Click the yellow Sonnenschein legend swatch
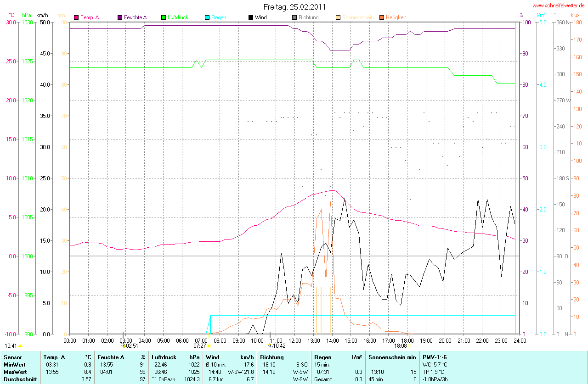588x384 pixels. pyautogui.click(x=338, y=17)
